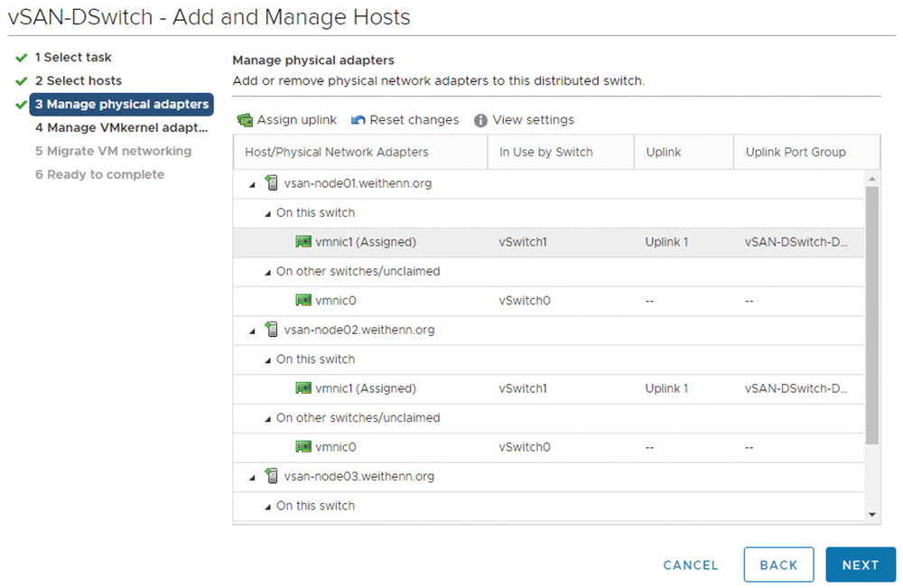The height and width of the screenshot is (588, 903).
Task: Click the vertical scrollbar thumb
Action: pyautogui.click(x=872, y=315)
